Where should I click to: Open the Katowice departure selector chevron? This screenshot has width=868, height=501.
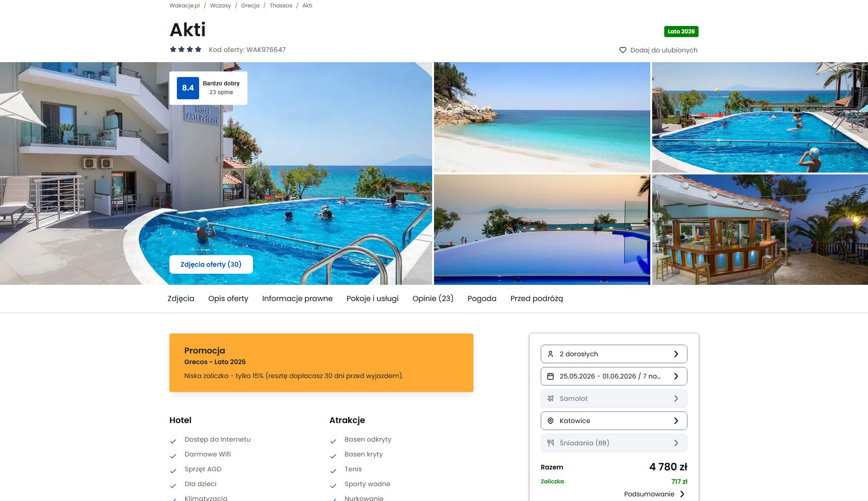point(676,421)
